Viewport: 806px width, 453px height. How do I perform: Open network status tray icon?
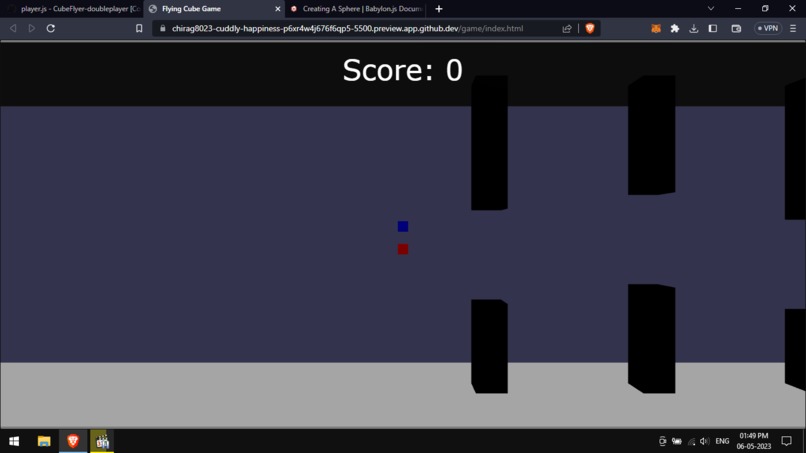tap(691, 441)
